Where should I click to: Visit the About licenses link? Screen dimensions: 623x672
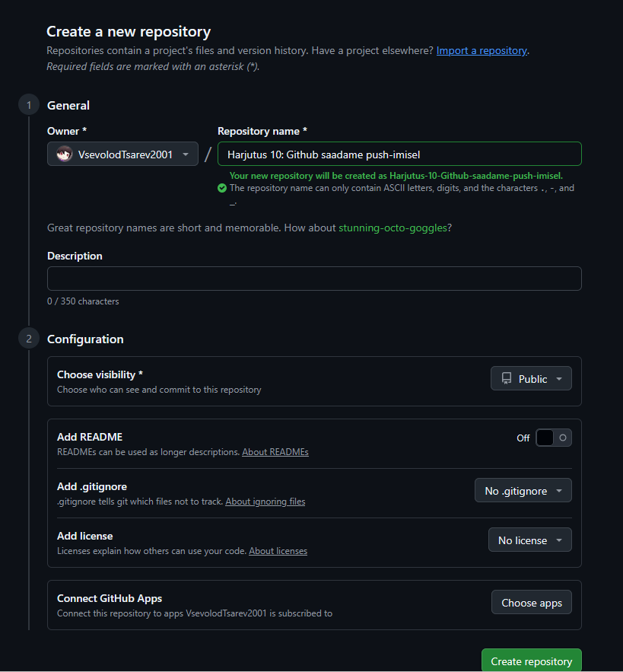pyautogui.click(x=278, y=551)
